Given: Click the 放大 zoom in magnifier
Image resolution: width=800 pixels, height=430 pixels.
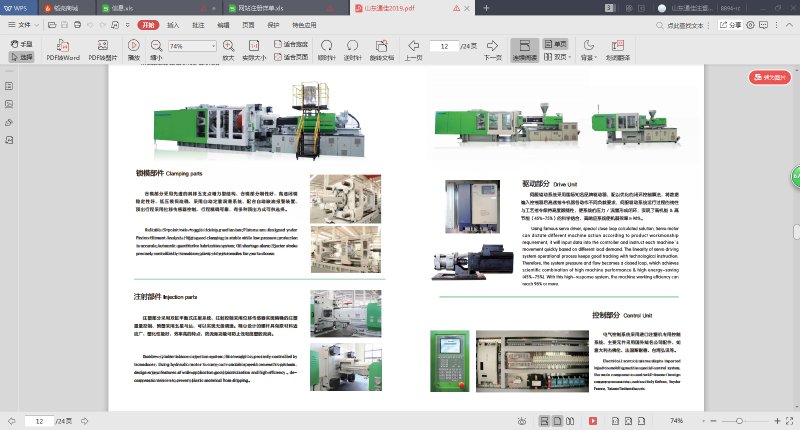Looking at the screenshot, I should (228, 46).
